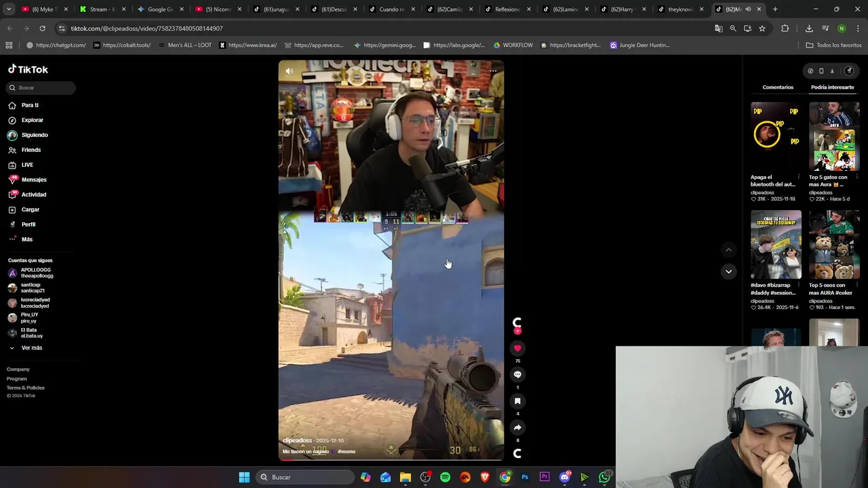Open the 'Top 5 osos con mas AURA' thumbnail
Screen dimensions: 868x488
click(x=834, y=245)
